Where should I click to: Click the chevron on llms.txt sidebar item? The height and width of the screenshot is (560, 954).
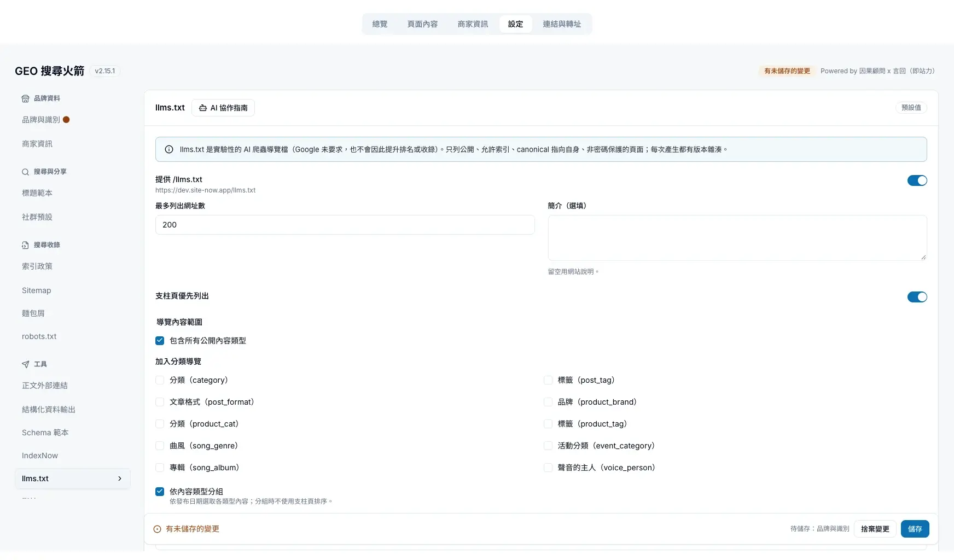(x=120, y=479)
